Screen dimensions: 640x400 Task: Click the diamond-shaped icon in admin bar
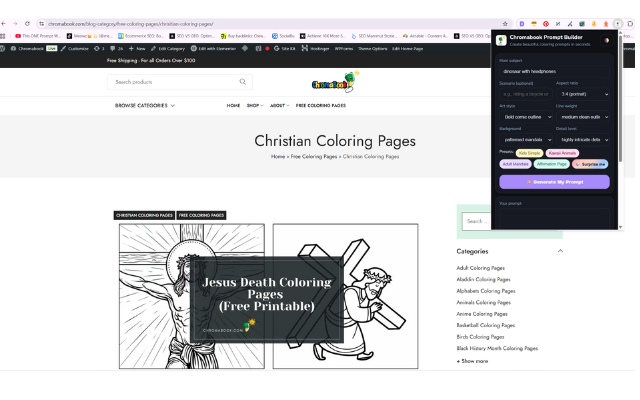(245, 48)
